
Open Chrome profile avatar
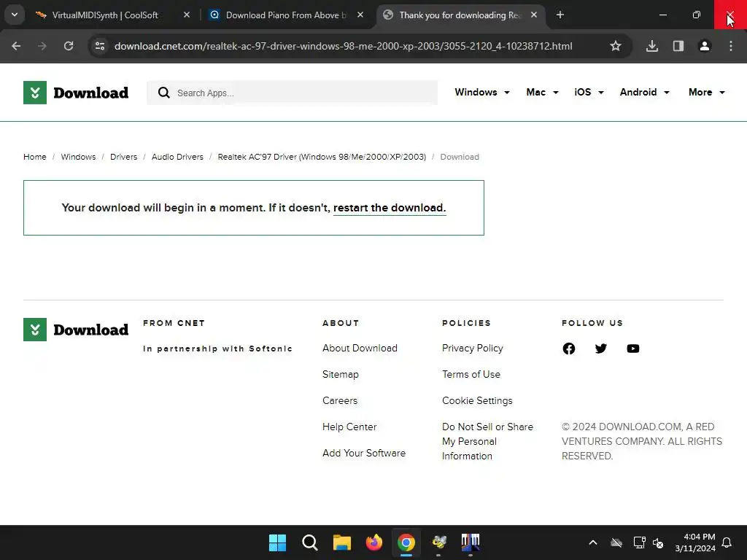click(x=705, y=46)
